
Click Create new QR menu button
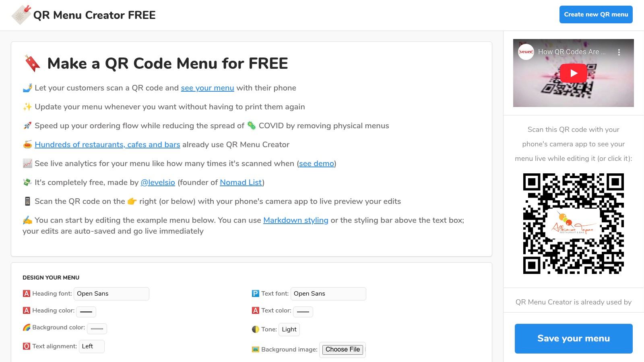[x=596, y=14]
